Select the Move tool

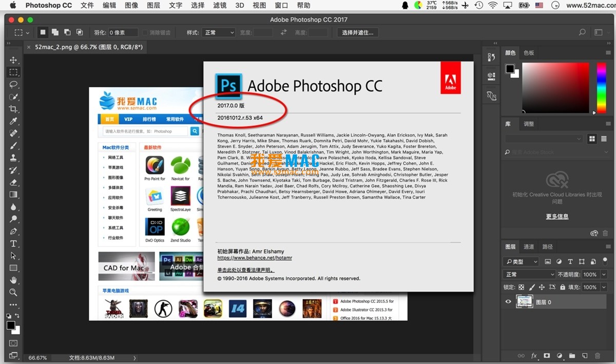(x=13, y=60)
